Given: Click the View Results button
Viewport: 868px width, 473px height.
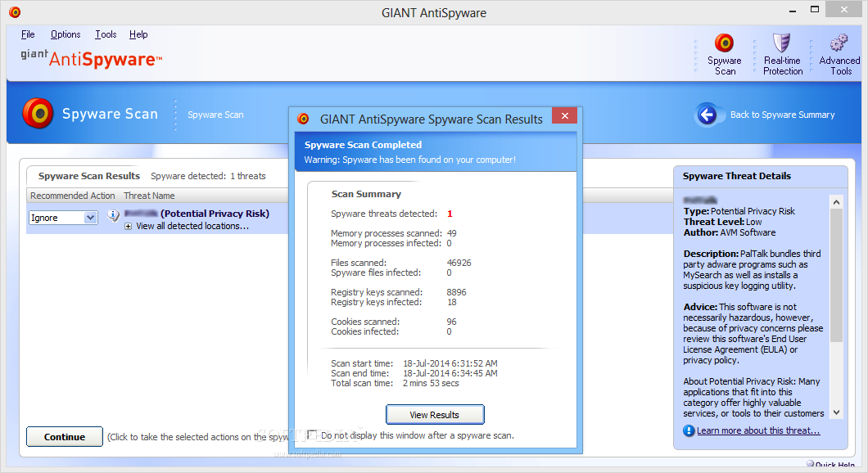Looking at the screenshot, I should (x=435, y=415).
